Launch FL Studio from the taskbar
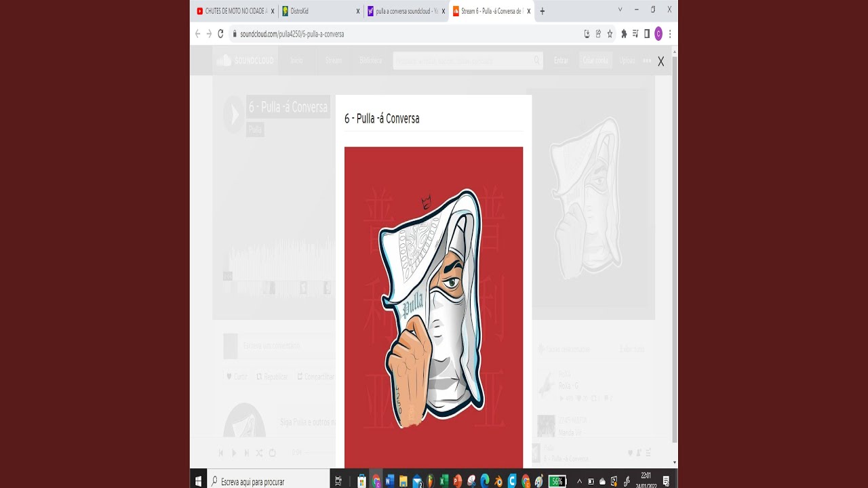This screenshot has height=488, width=868. [x=431, y=481]
